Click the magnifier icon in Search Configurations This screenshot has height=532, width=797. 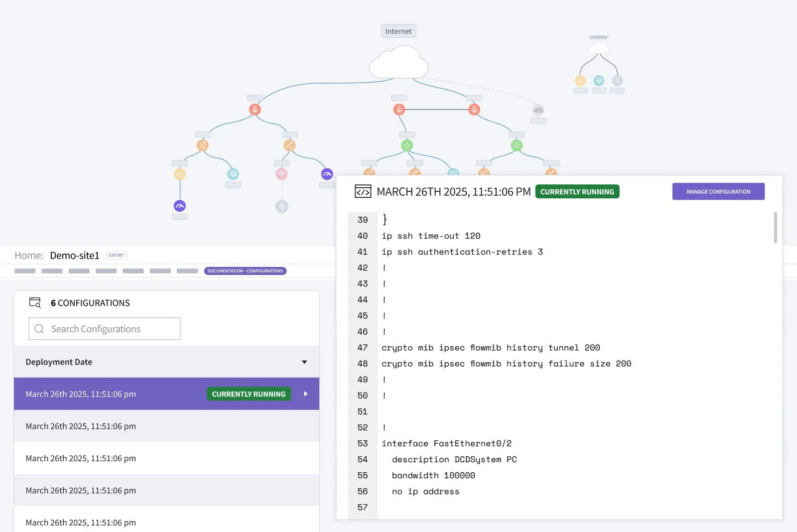[x=39, y=329]
